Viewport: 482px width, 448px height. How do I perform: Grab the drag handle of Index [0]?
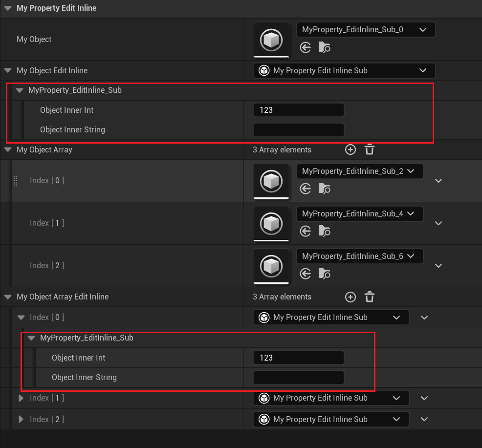[15, 181]
